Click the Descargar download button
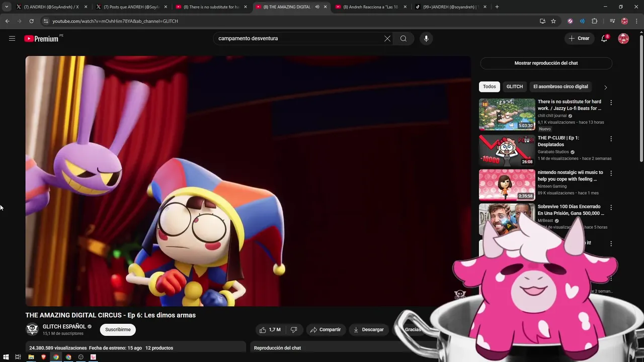Image resolution: width=644 pixels, height=362 pixels. tap(368, 330)
